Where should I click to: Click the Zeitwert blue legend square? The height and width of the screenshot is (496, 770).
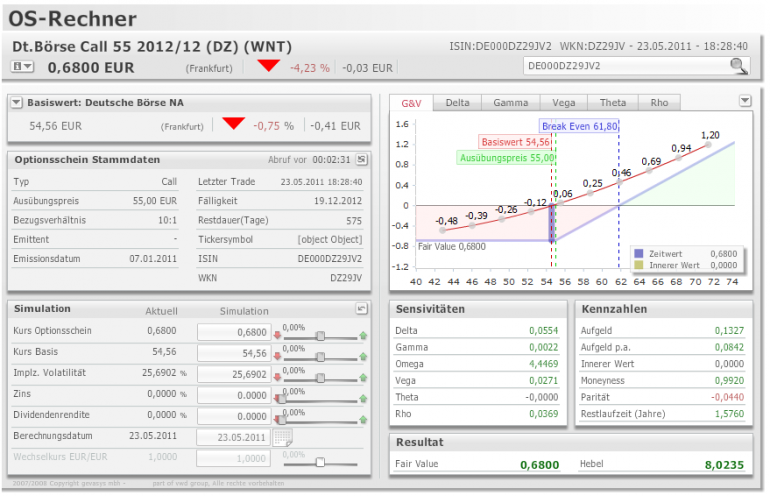(638, 253)
